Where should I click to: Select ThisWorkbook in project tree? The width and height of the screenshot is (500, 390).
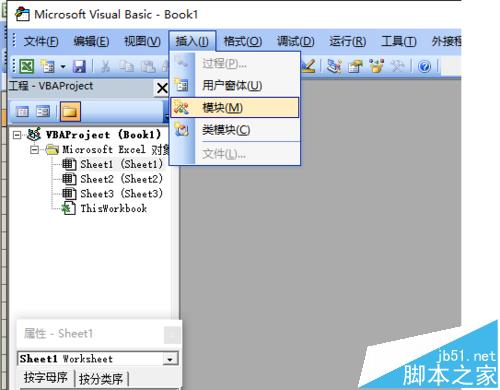(114, 209)
